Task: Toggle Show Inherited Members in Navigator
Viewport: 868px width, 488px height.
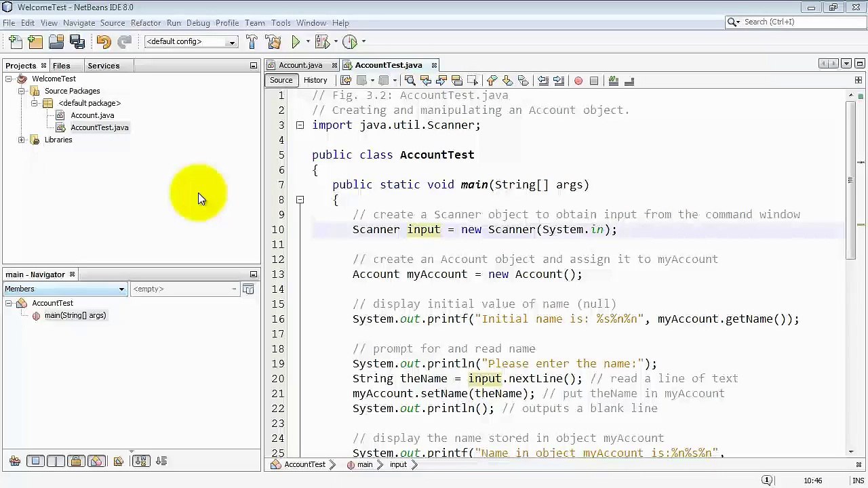Action: coord(15,461)
